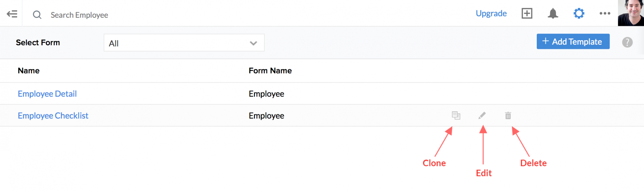Image resolution: width=644 pixels, height=191 pixels.
Task: Click the search magnifier icon
Action: pyautogui.click(x=37, y=15)
